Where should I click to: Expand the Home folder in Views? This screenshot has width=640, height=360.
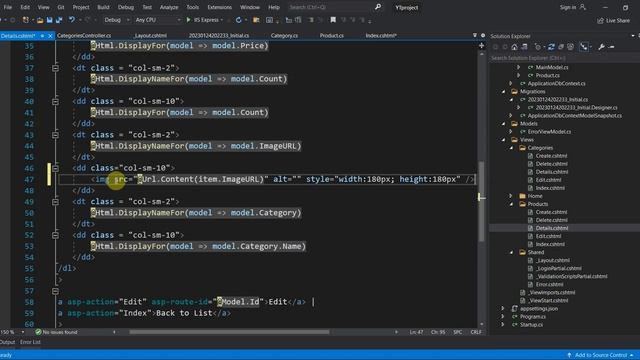coord(511,196)
